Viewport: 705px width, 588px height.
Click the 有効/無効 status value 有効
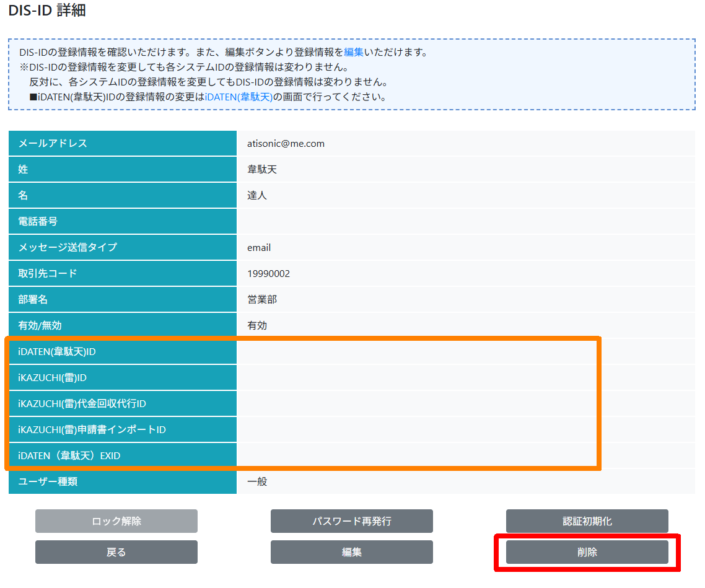tap(257, 326)
